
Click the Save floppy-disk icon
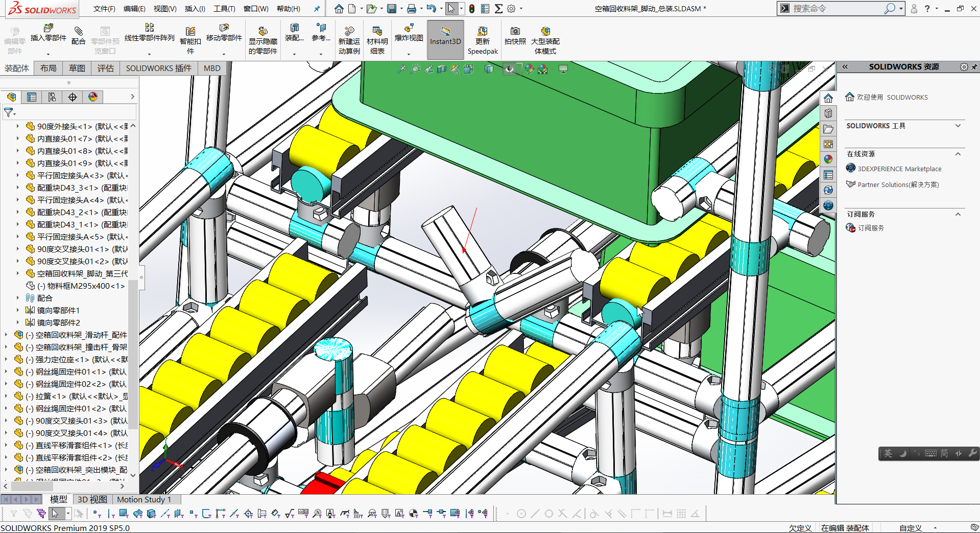[x=392, y=9]
